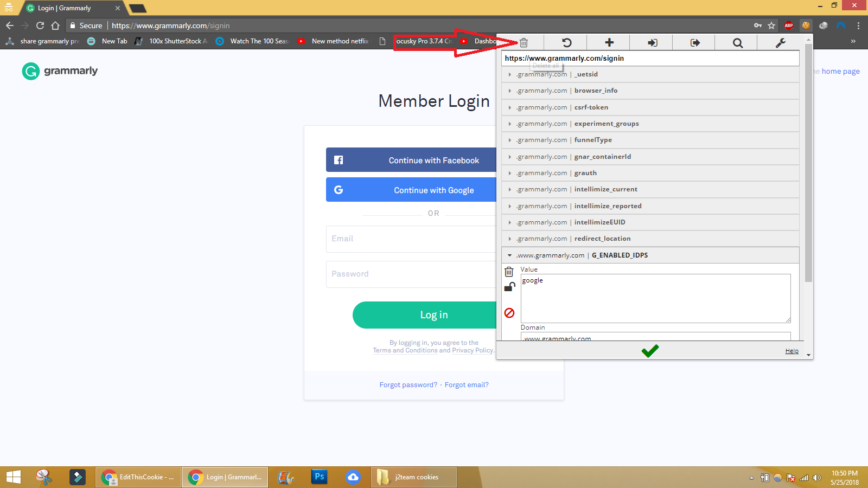Click the Grammarly logo
Screen dimensions: 868x488
60,71
